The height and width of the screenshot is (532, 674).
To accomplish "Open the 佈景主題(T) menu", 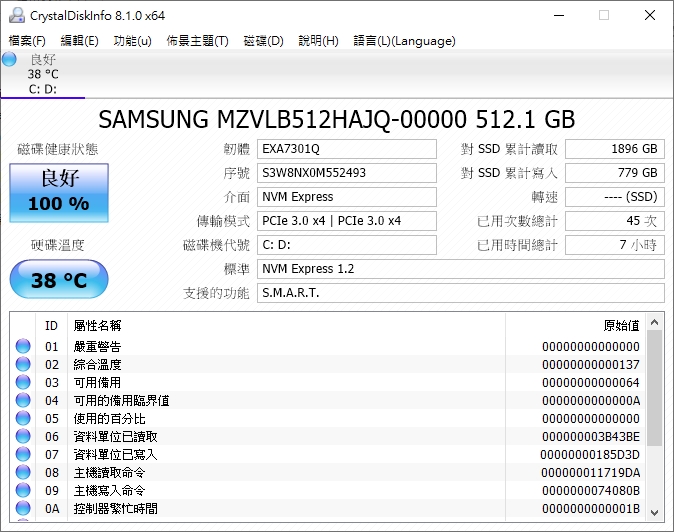I will (197, 41).
